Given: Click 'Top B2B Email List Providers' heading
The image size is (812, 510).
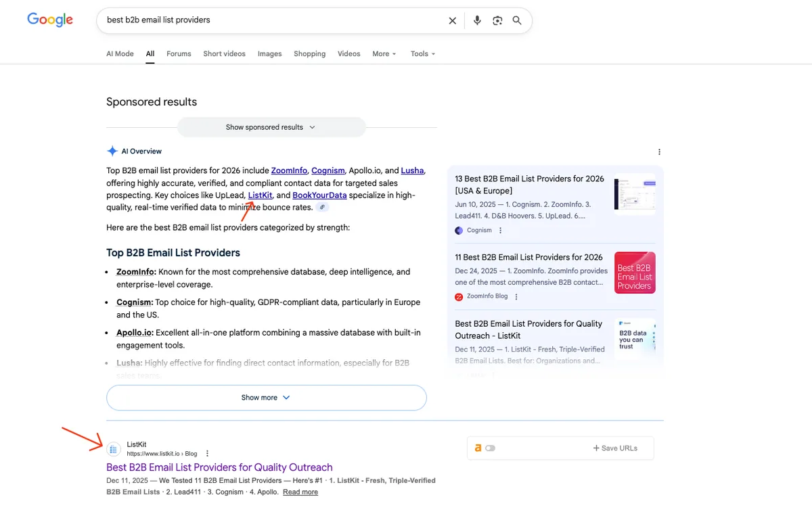Looking at the screenshot, I should click(x=173, y=253).
